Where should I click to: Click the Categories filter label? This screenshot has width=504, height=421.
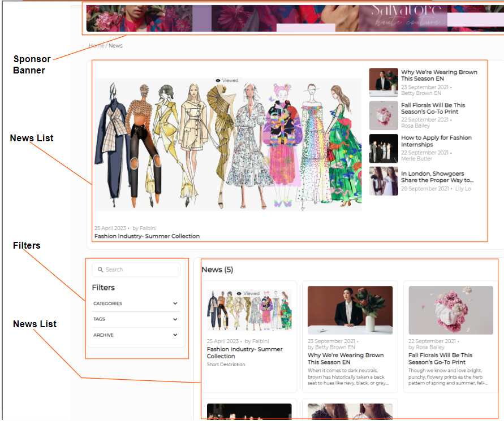click(x=107, y=304)
